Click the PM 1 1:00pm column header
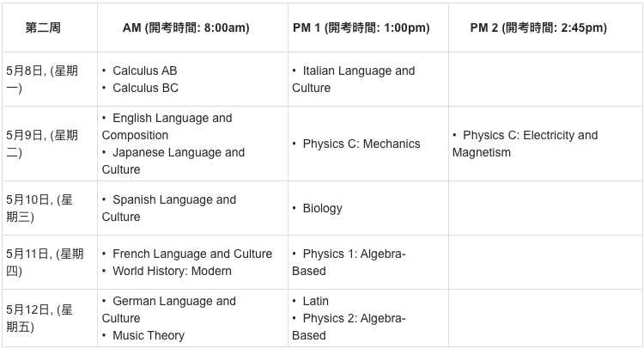644x349 pixels. [361, 28]
